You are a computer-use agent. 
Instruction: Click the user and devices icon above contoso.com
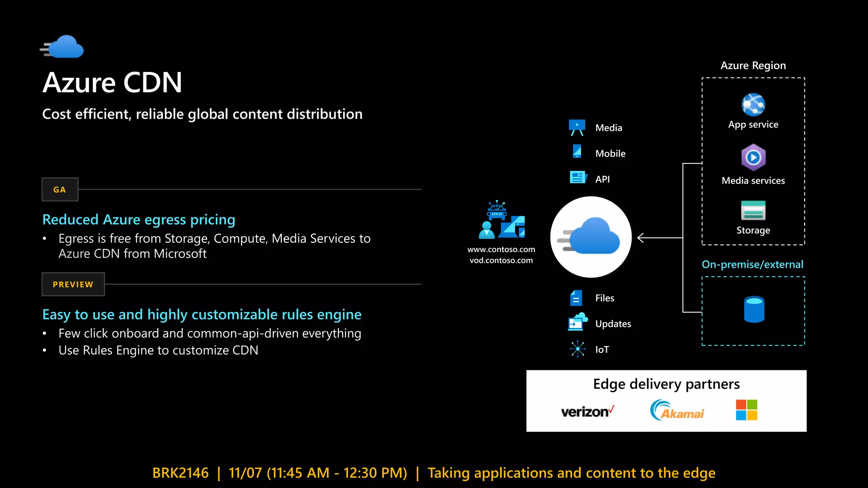(502, 220)
